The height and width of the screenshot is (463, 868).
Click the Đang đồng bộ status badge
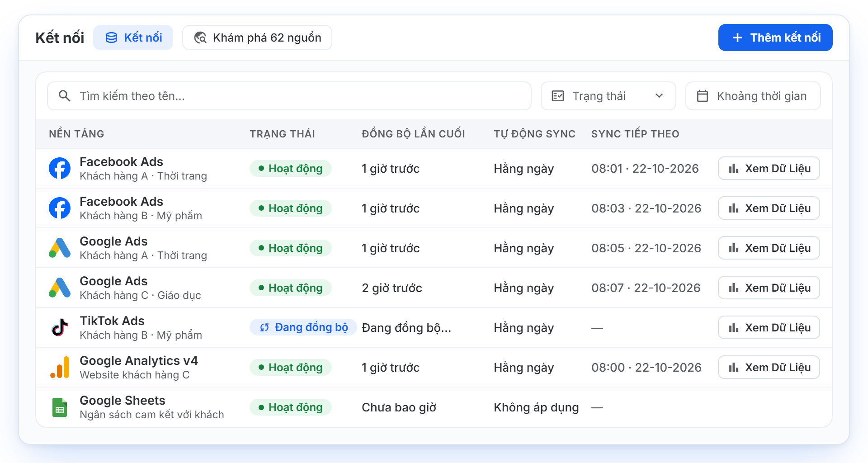(x=303, y=327)
